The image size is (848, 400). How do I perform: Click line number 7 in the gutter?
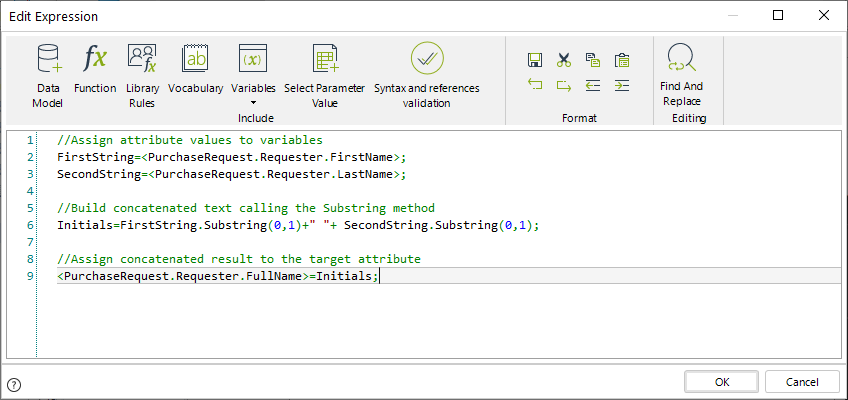pyautogui.click(x=30, y=242)
